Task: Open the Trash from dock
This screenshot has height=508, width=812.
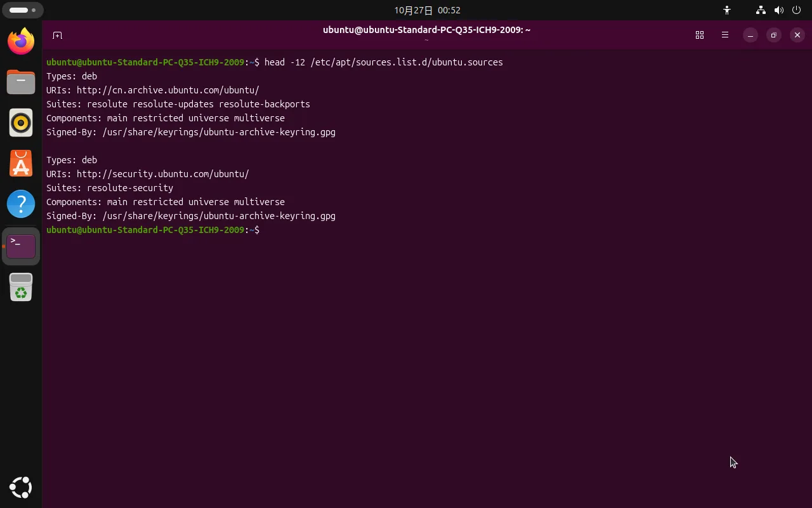Action: point(21,287)
